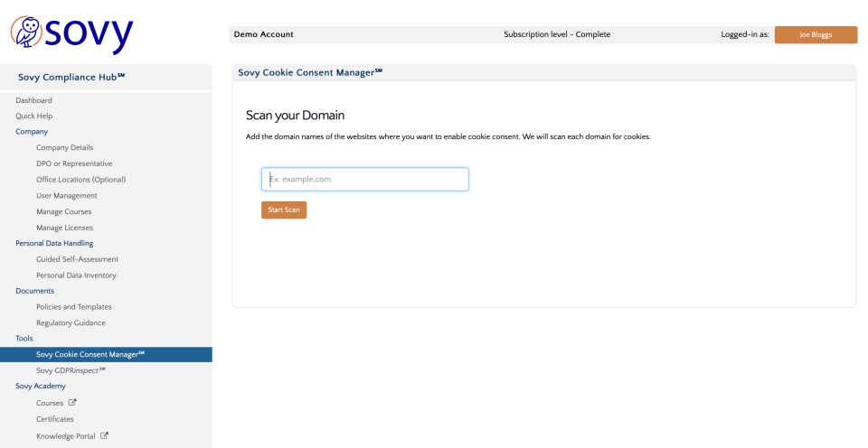Click the Demo Account label

tap(263, 34)
